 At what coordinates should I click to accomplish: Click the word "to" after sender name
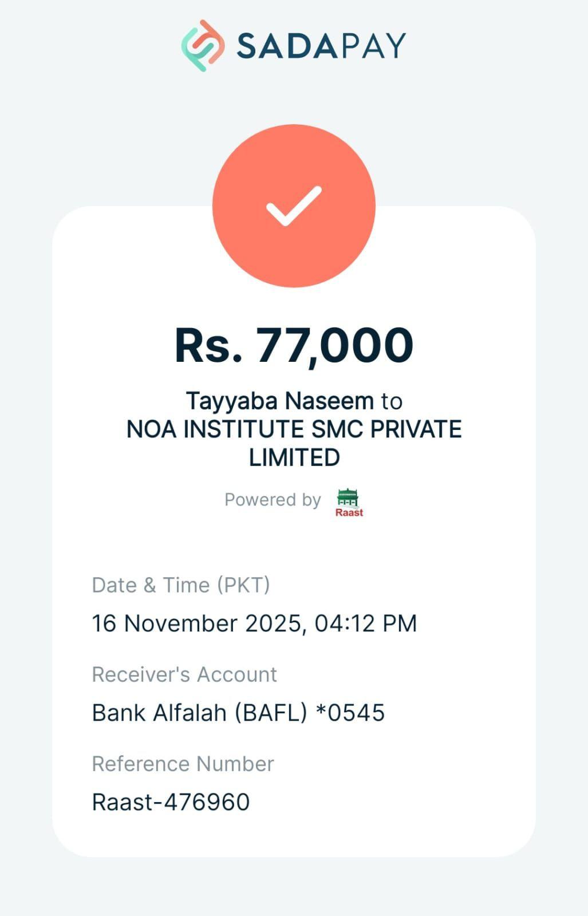(x=392, y=401)
